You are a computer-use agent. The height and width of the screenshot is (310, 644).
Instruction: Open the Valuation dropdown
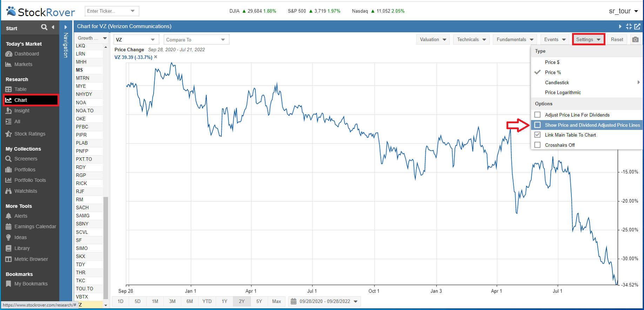433,39
